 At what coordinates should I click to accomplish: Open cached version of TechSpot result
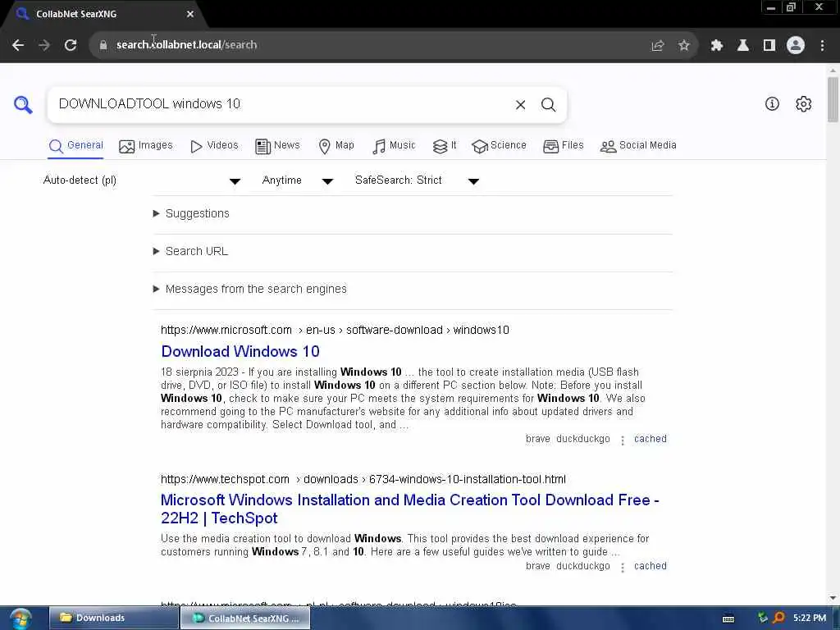(650, 566)
